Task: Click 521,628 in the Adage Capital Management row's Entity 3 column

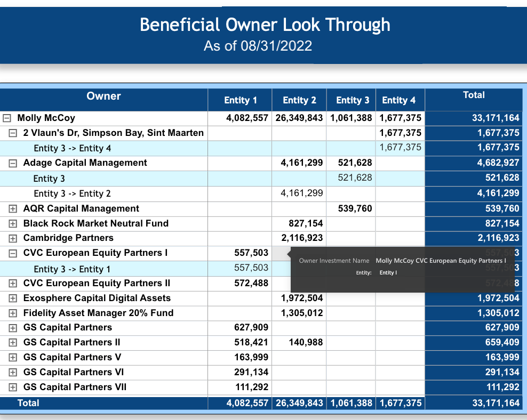Action: (355, 163)
